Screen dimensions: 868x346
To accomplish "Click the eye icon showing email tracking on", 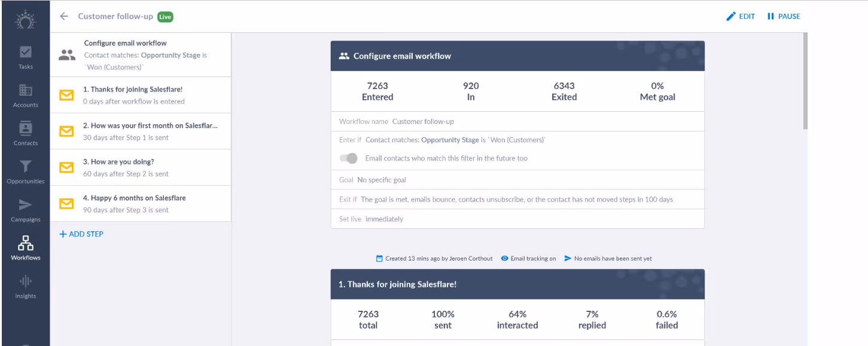I will point(504,258).
